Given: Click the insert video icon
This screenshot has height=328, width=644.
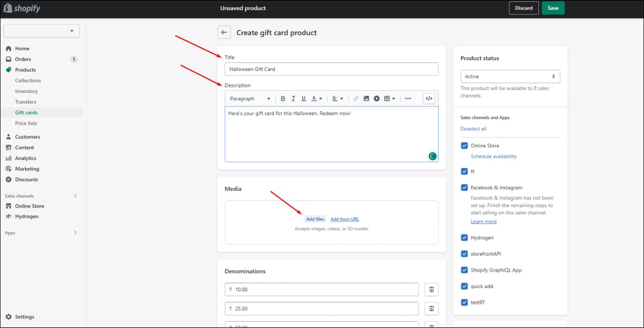Looking at the screenshot, I should (377, 99).
